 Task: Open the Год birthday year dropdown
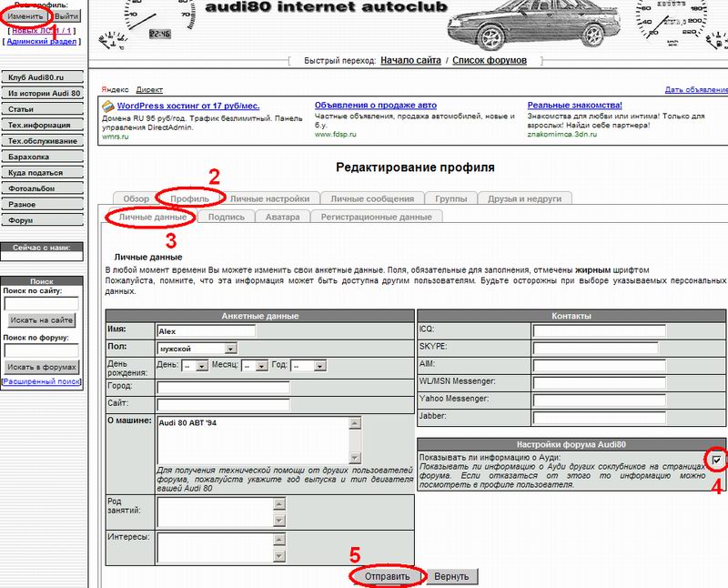tap(308, 366)
